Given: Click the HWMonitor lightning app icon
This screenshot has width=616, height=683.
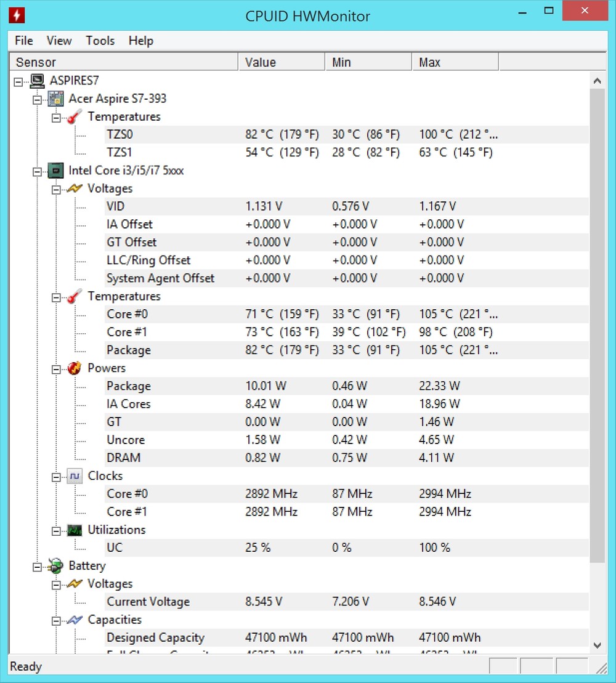Looking at the screenshot, I should pyautogui.click(x=17, y=15).
